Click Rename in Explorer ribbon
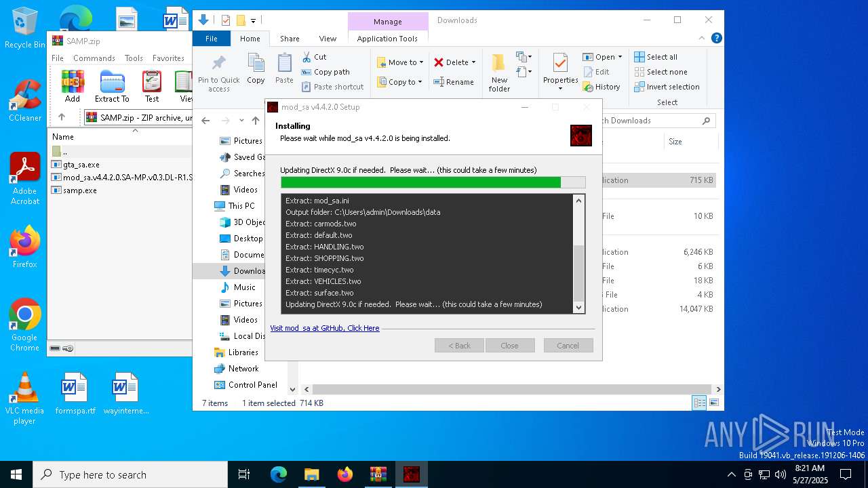The width and height of the screenshot is (868, 488). point(454,82)
